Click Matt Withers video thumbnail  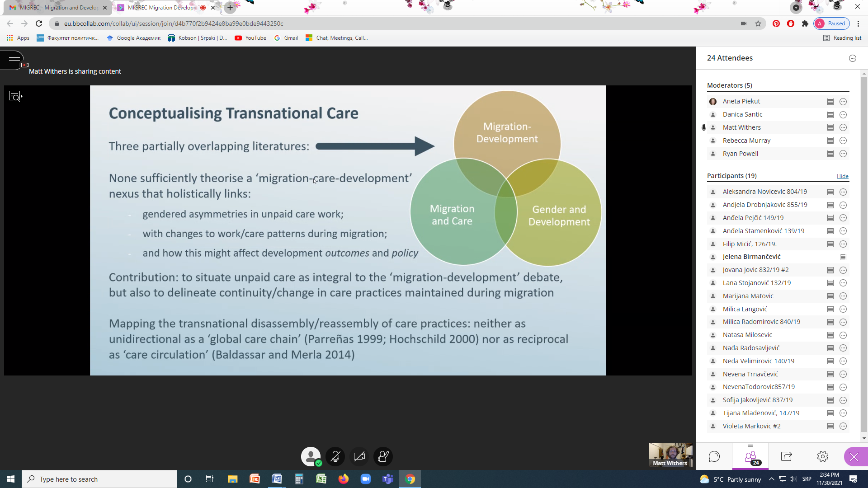point(670,455)
